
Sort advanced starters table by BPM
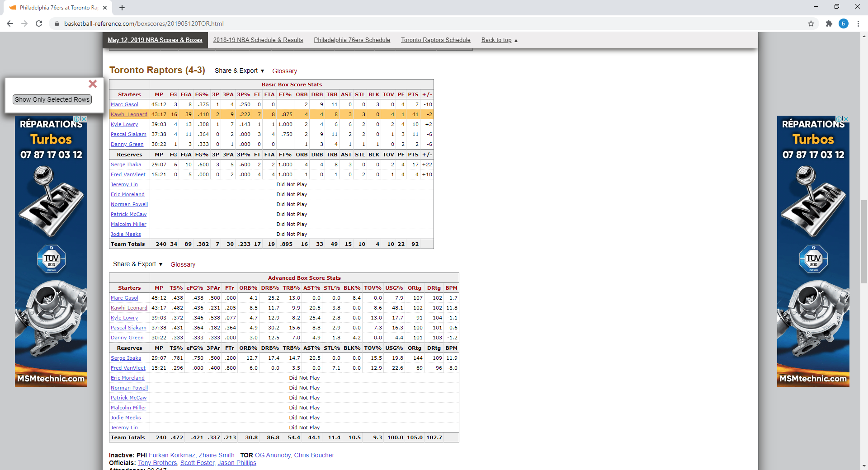point(451,288)
